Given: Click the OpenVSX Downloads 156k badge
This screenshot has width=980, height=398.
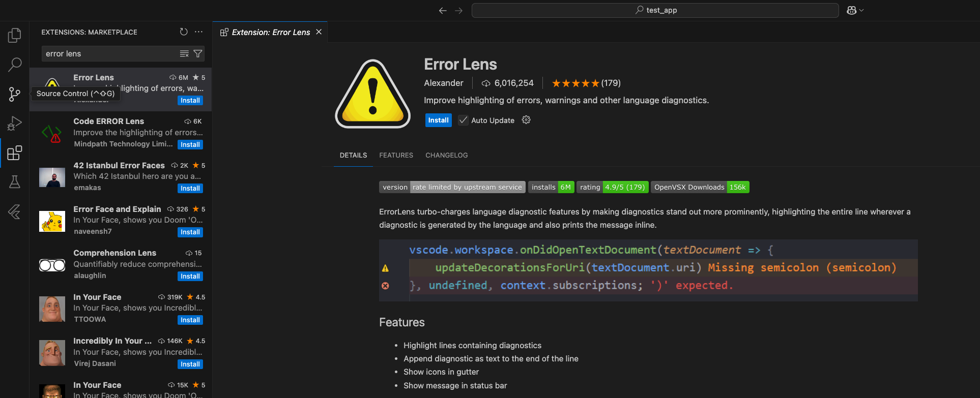Looking at the screenshot, I should [700, 187].
